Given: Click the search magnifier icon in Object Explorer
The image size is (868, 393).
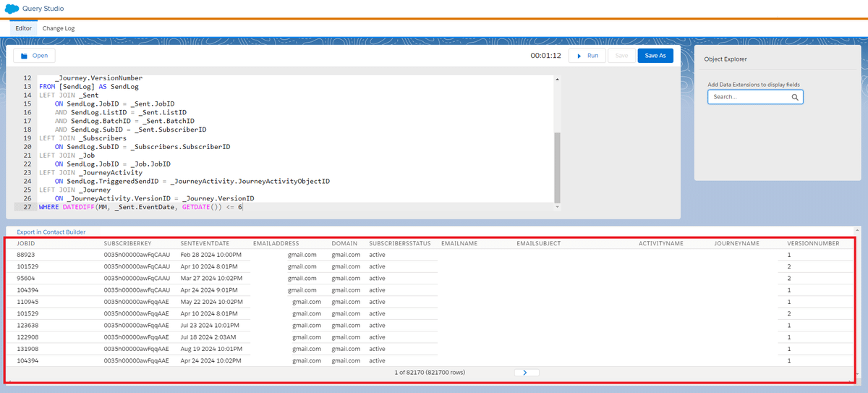Looking at the screenshot, I should (x=794, y=97).
